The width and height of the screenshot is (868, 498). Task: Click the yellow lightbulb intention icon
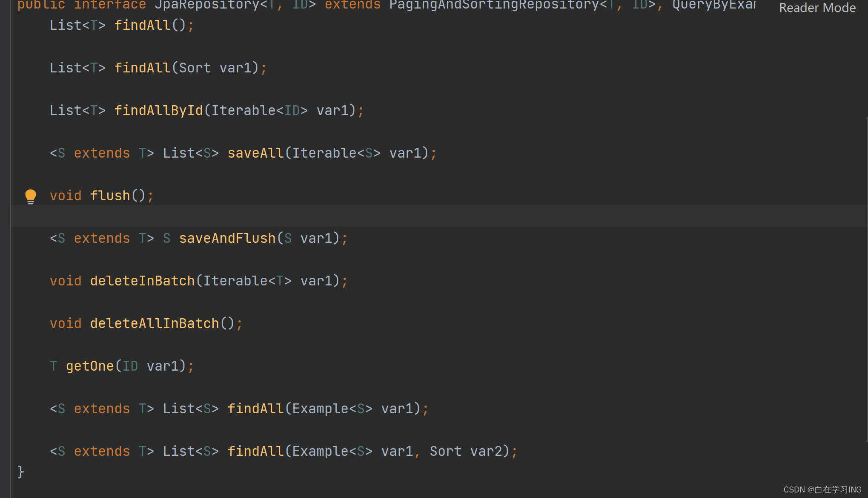31,196
